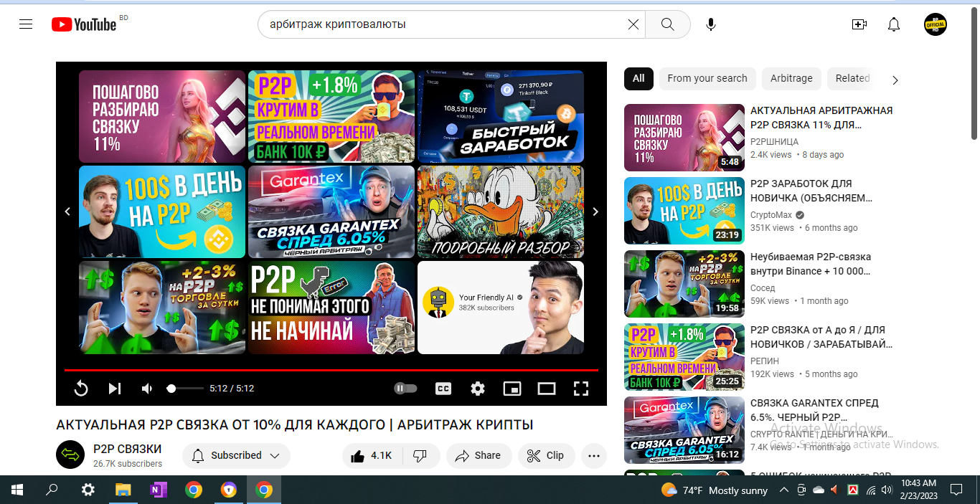Open the YouTube hamburger guide menu

[26, 24]
